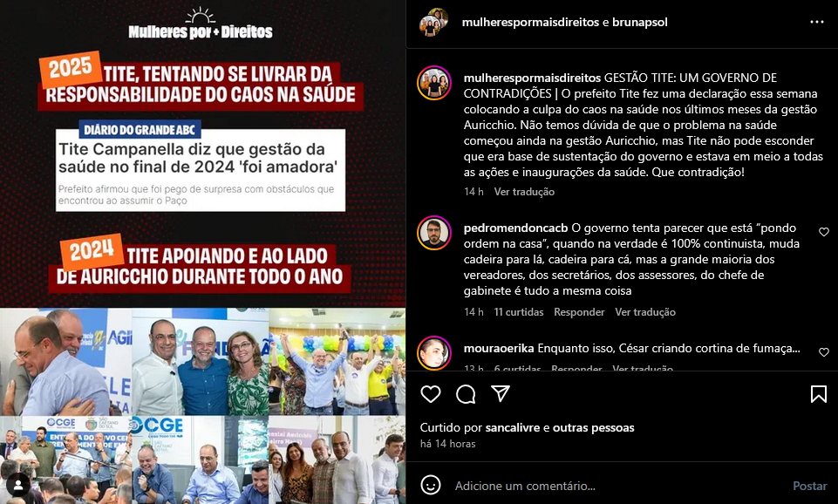Open the pedromendoncacb avatar
Screen dimensions: 838x504
click(x=434, y=233)
